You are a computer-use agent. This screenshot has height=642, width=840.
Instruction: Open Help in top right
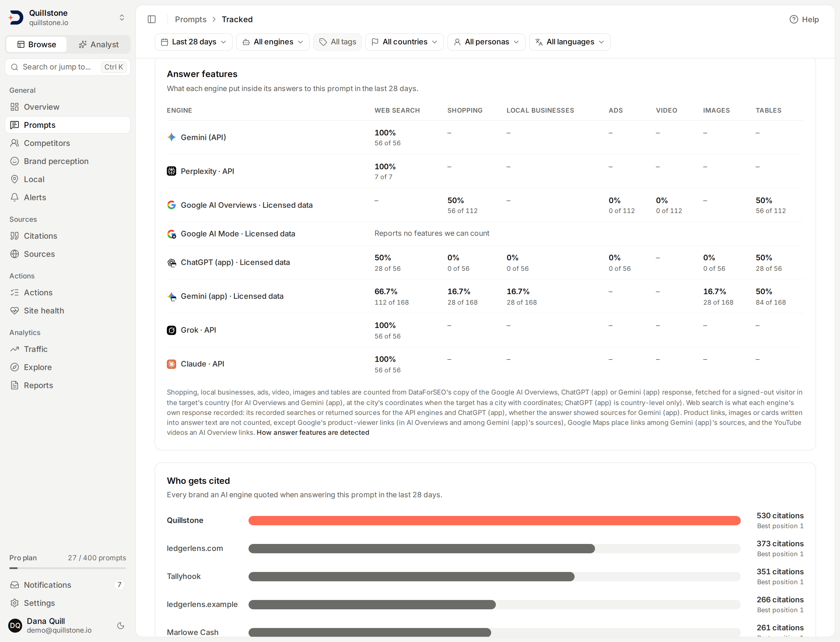click(x=804, y=20)
